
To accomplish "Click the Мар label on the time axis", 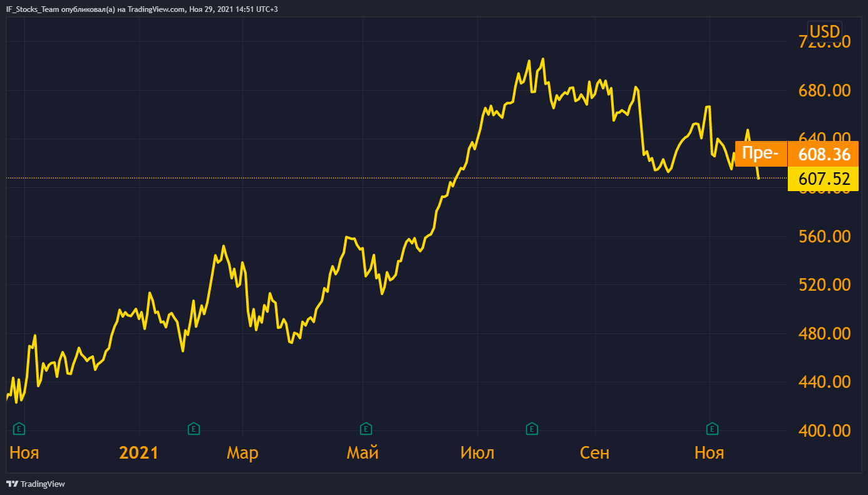I will tap(242, 452).
